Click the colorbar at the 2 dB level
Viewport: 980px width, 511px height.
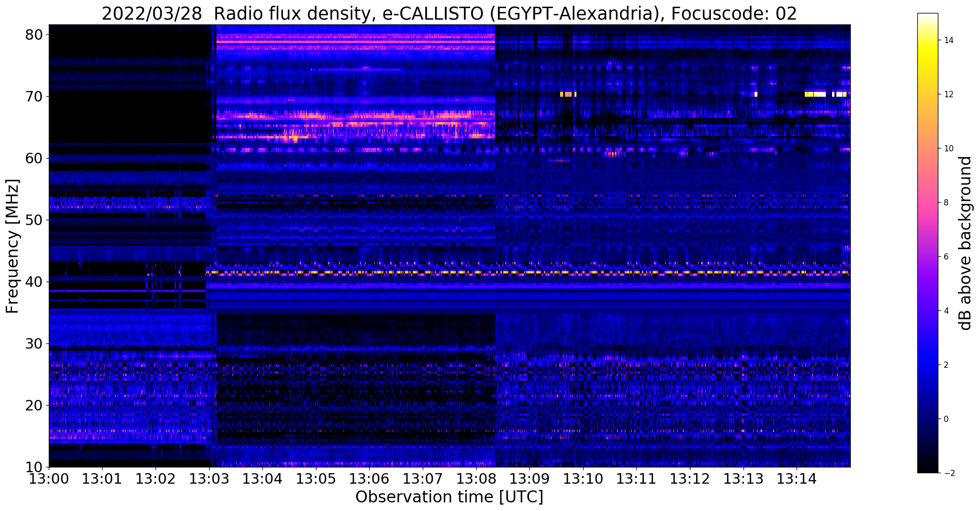pyautogui.click(x=927, y=365)
